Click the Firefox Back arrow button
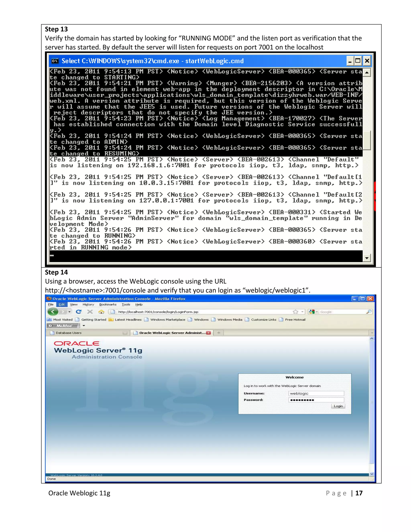411x532 pixels. [x=53, y=312]
